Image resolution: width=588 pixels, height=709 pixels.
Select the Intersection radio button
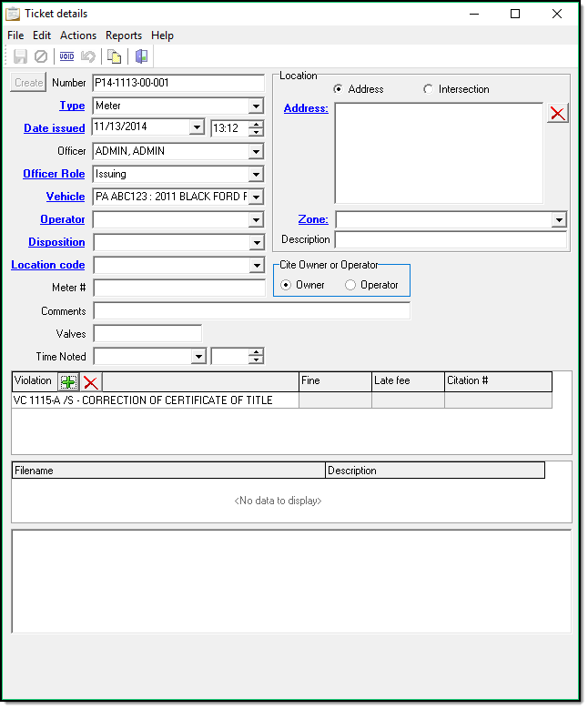pyautogui.click(x=429, y=89)
